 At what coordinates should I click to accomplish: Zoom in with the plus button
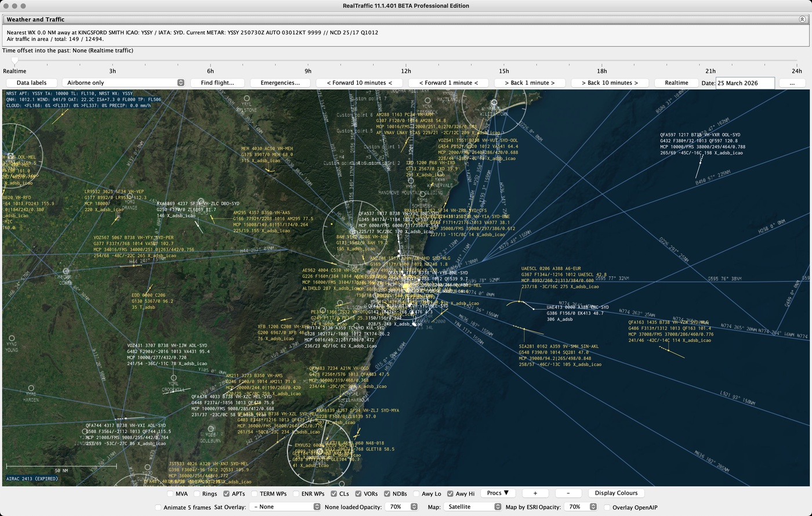tap(535, 493)
